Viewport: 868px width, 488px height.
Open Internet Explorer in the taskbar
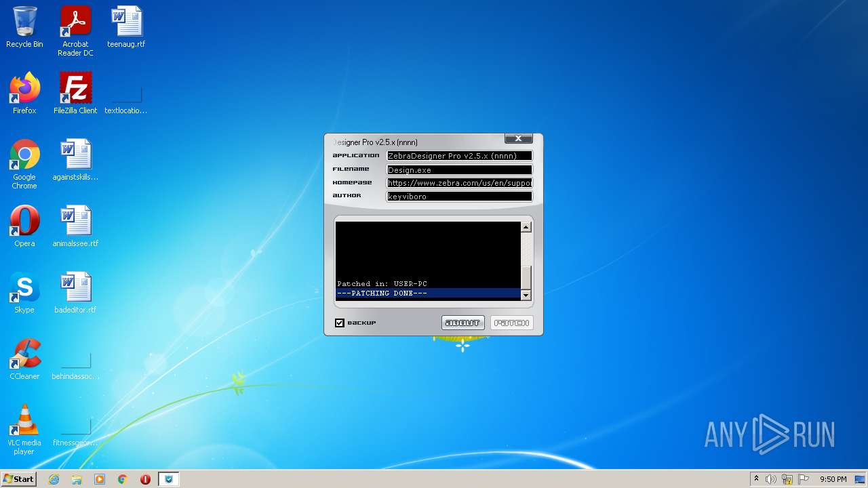(x=54, y=479)
